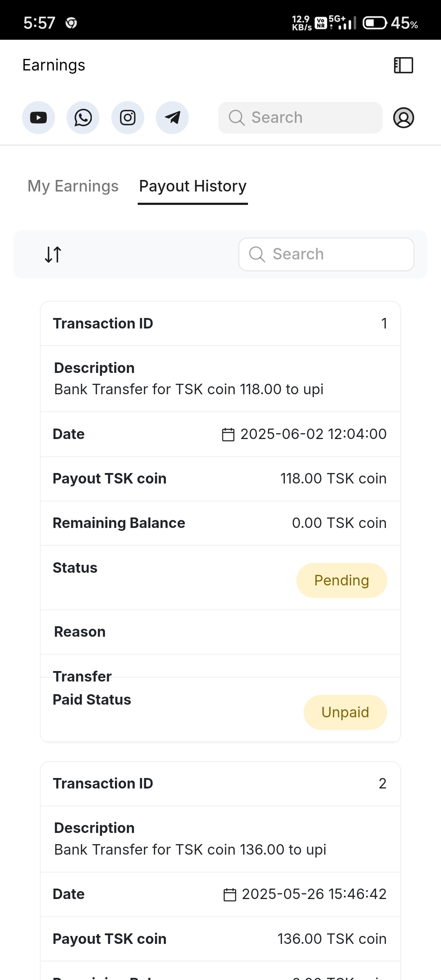441x980 pixels.
Task: Tap the Telegram paper plane icon
Action: point(172,117)
